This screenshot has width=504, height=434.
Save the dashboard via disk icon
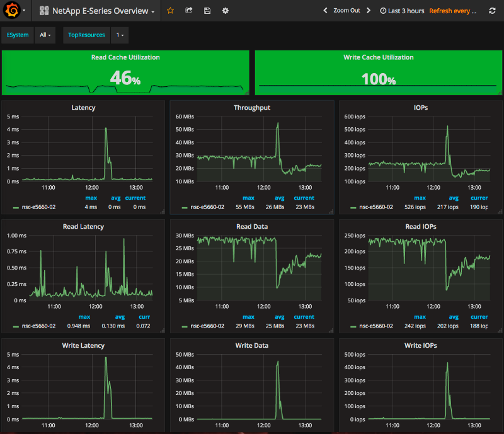coord(207,11)
